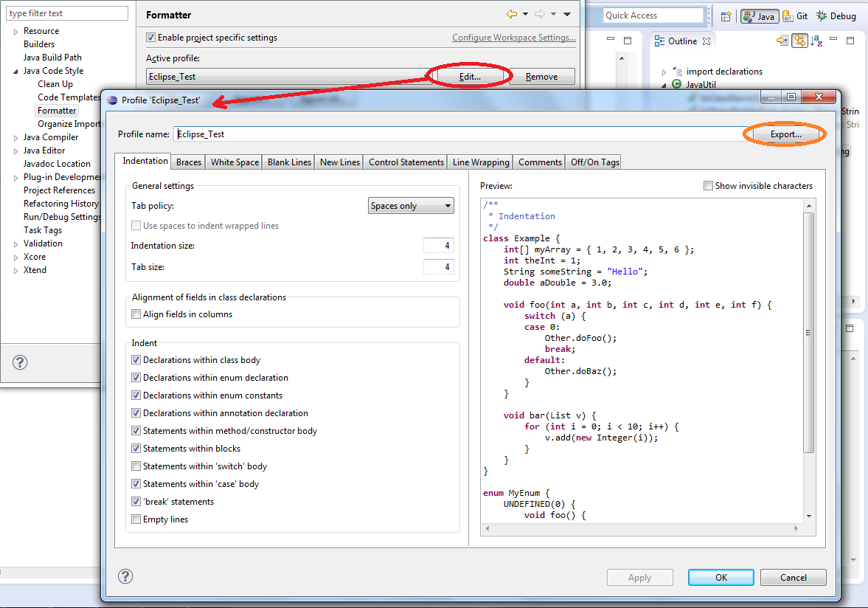Check Statements within 'switch' body
This screenshot has height=608, width=868.
pos(136,466)
